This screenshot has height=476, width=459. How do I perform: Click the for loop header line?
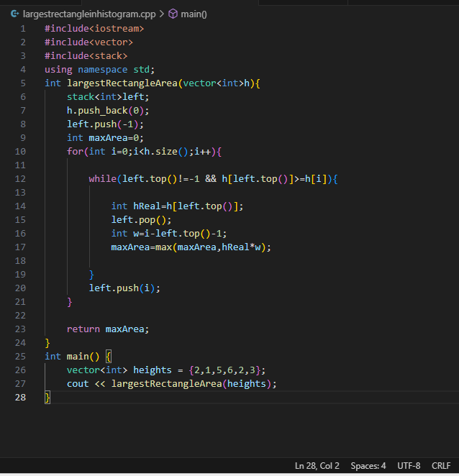[144, 152]
